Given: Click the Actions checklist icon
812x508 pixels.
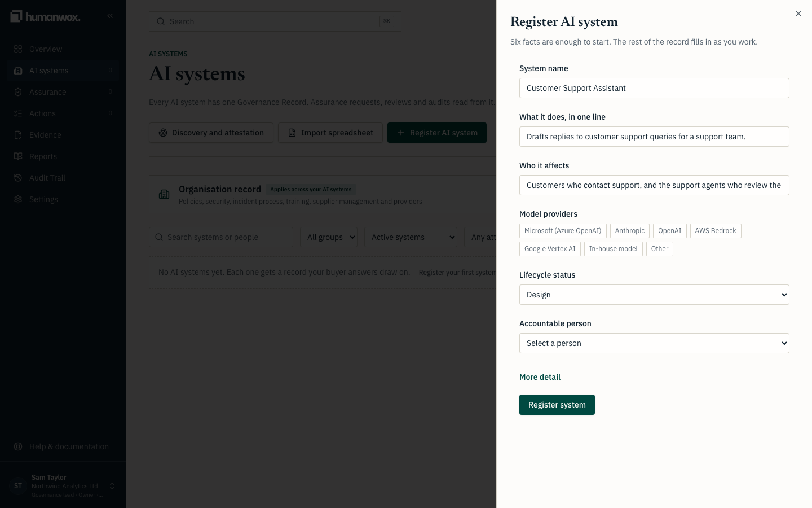Looking at the screenshot, I should (18, 113).
